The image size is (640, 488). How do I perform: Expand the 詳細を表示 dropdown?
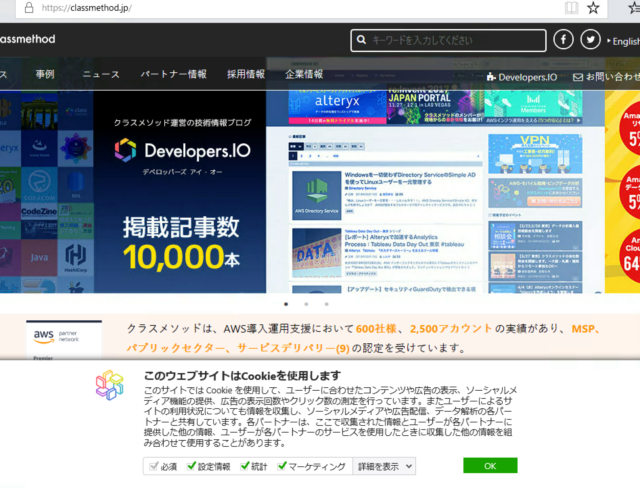[384, 466]
